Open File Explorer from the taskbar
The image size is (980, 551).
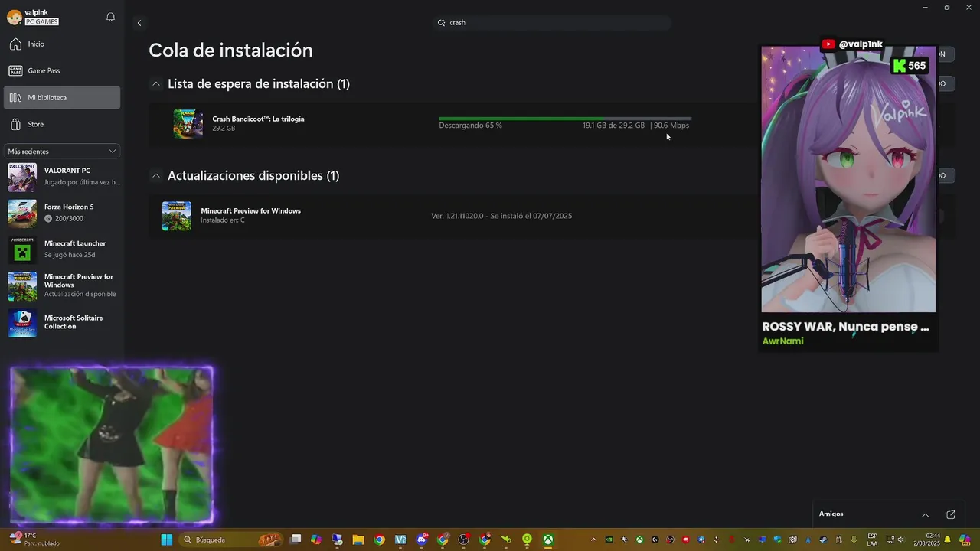358,540
